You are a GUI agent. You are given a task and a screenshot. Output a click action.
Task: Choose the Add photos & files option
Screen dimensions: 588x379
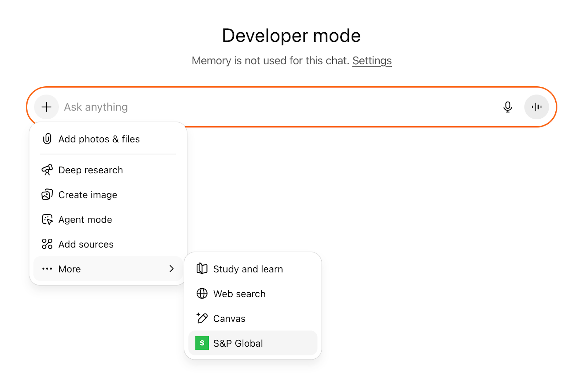[x=99, y=139]
